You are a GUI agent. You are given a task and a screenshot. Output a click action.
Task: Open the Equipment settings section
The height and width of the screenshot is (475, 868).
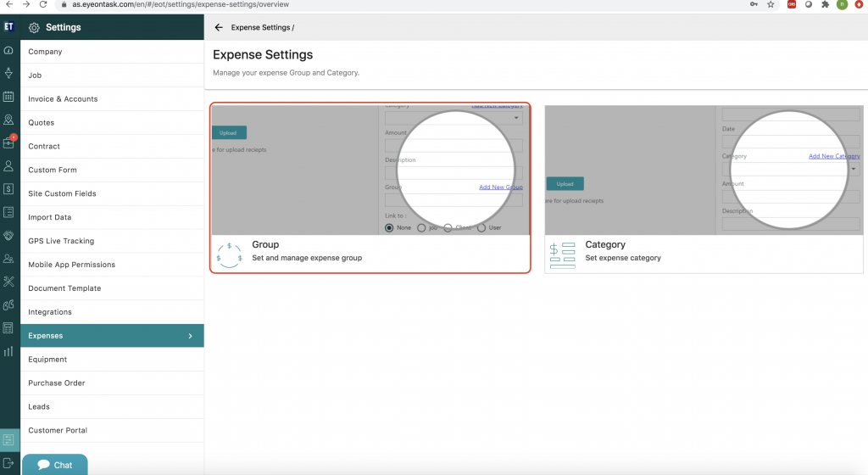click(x=112, y=360)
